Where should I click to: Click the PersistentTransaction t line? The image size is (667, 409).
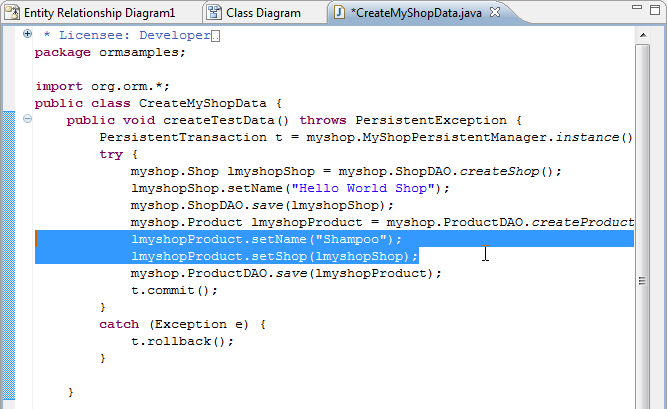366,137
